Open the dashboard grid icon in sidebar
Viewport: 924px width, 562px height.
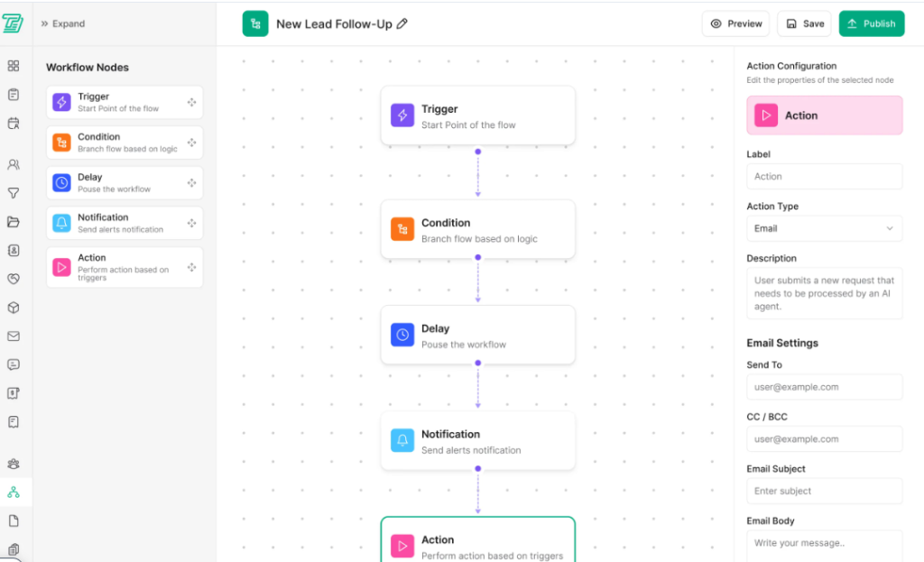point(14,66)
